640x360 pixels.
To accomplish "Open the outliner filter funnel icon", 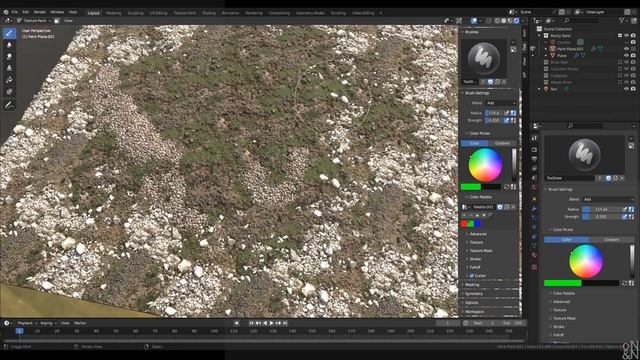I will pos(622,20).
